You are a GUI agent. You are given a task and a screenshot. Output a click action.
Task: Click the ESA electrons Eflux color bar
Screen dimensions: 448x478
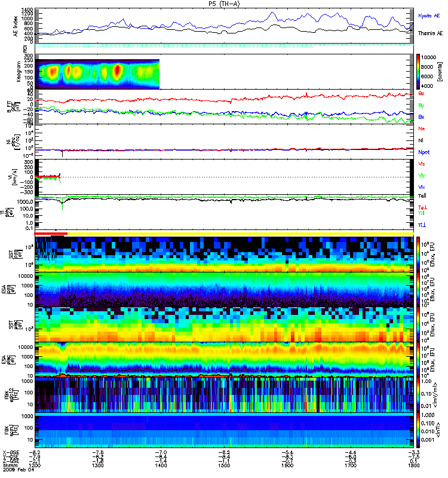418,360
